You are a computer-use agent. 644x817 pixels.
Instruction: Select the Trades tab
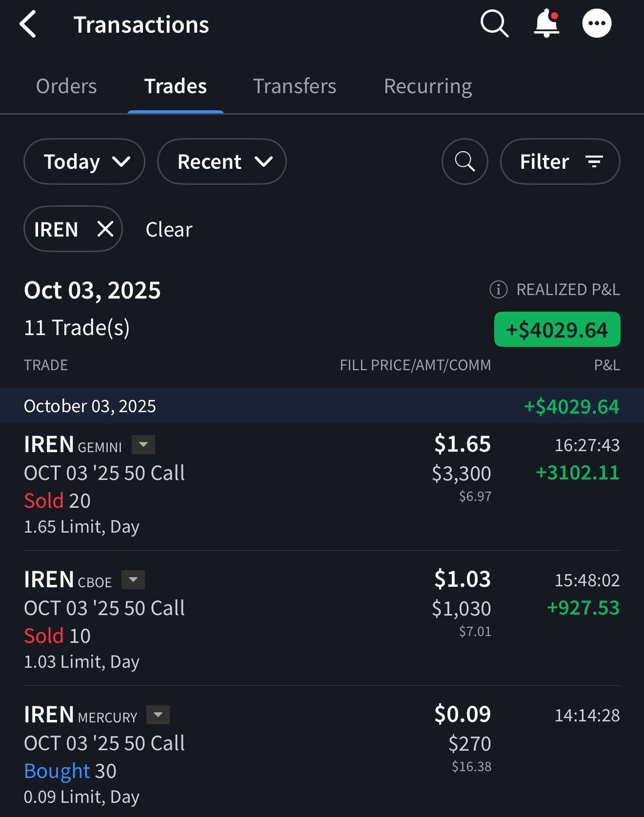[x=176, y=86]
